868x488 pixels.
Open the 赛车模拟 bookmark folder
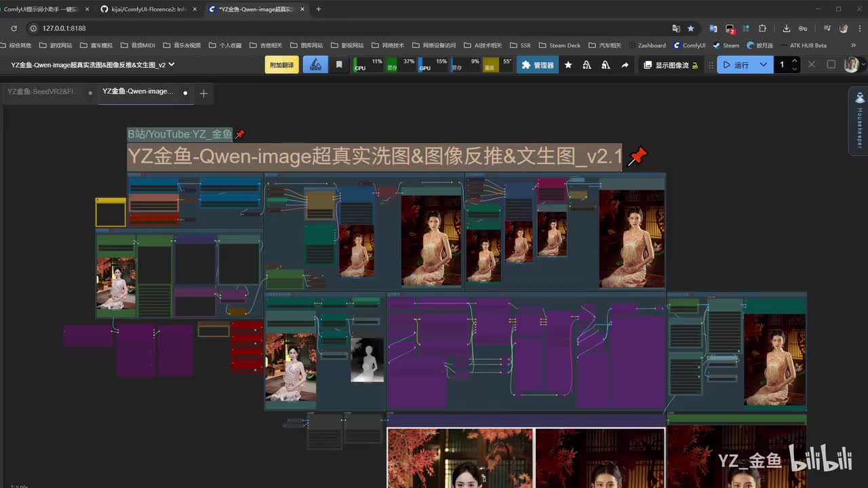96,45
